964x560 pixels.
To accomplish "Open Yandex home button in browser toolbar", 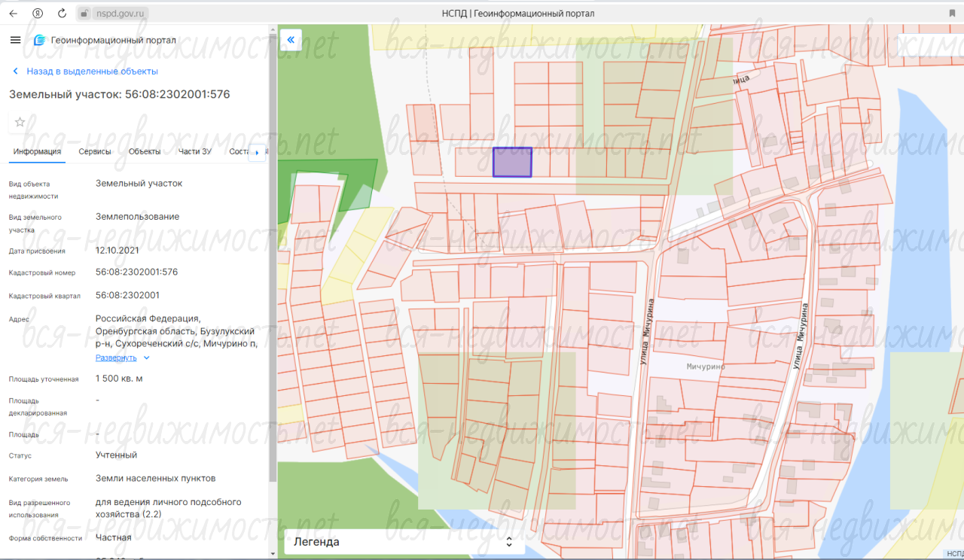I will pos(38,14).
